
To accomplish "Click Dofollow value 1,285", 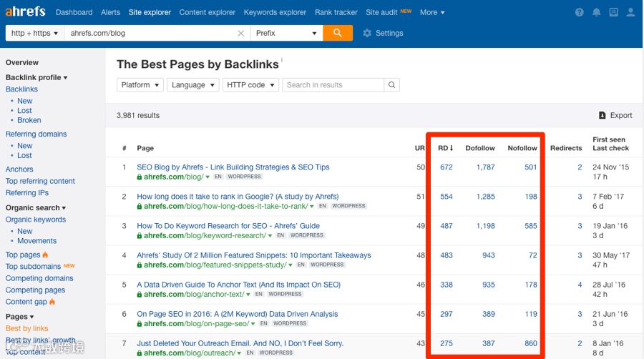I will pos(485,197).
